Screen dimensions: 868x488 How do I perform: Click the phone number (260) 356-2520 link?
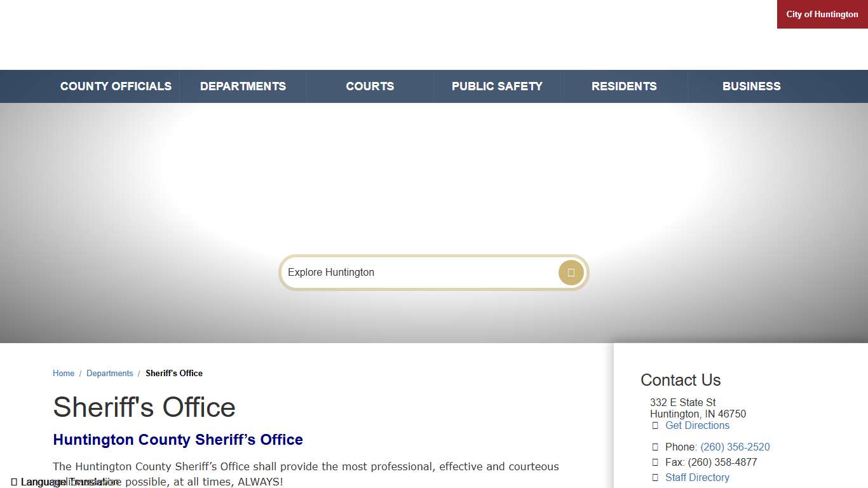735,447
